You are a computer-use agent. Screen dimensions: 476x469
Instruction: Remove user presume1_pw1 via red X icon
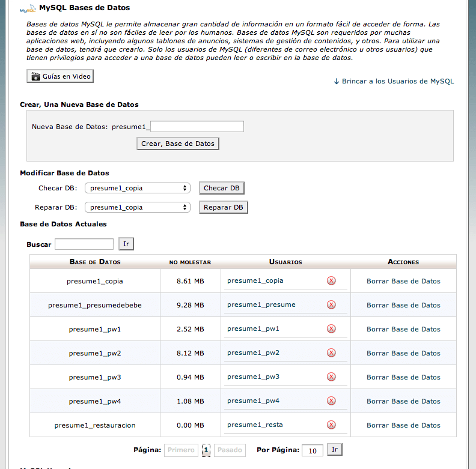(331, 328)
